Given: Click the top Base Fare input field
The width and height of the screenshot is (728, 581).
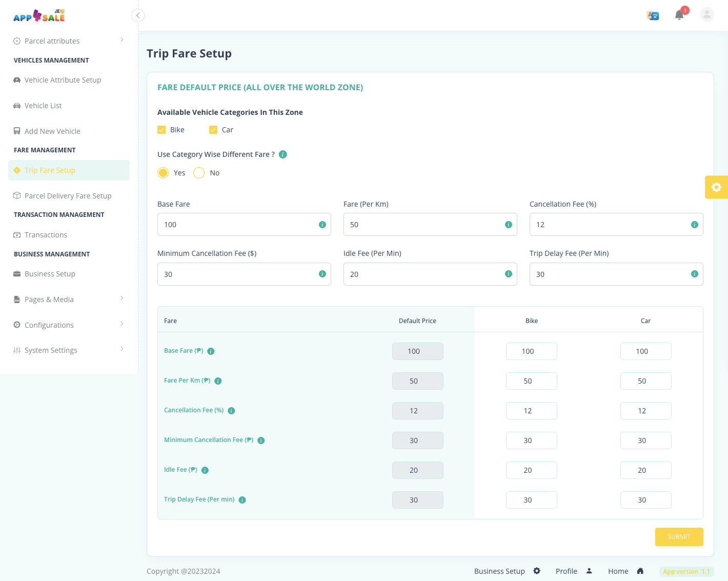Looking at the screenshot, I should pyautogui.click(x=244, y=225).
